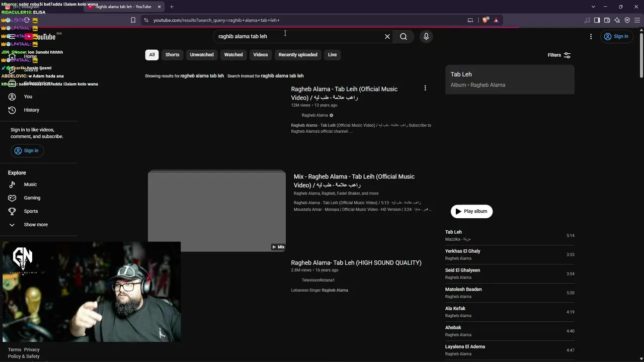Open Ragheb Alama channel under first result
The width and height of the screenshot is (644, 362).
point(315,115)
